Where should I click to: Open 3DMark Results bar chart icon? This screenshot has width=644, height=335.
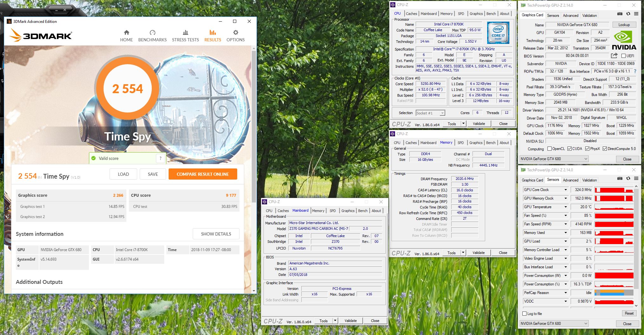(213, 32)
